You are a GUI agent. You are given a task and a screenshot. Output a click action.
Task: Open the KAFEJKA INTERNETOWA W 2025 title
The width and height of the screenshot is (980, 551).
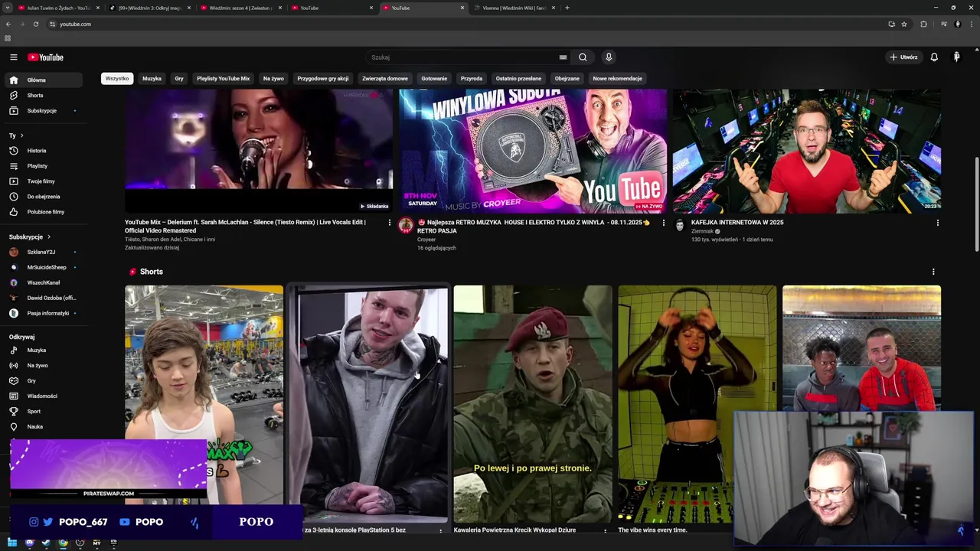click(737, 223)
